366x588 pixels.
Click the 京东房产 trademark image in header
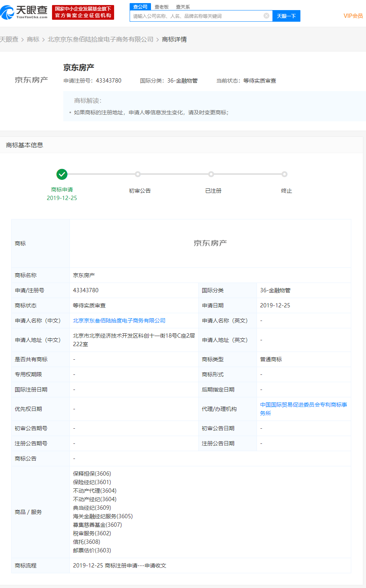pos(31,80)
